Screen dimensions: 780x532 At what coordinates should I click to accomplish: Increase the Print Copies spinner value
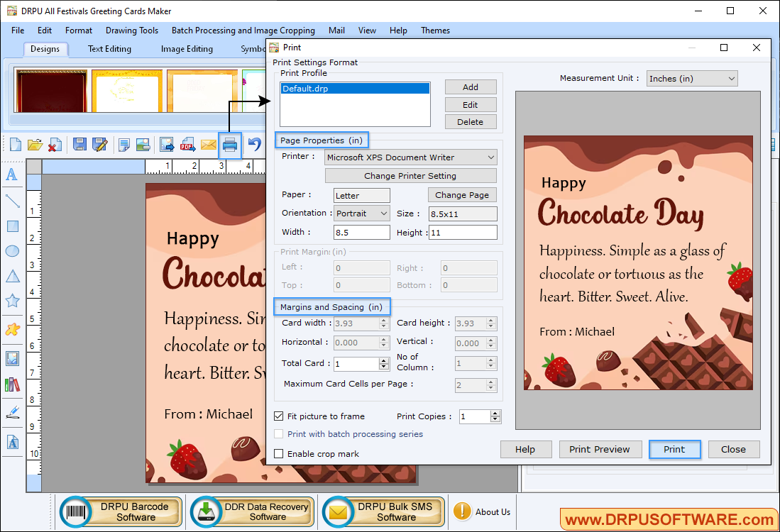(495, 414)
